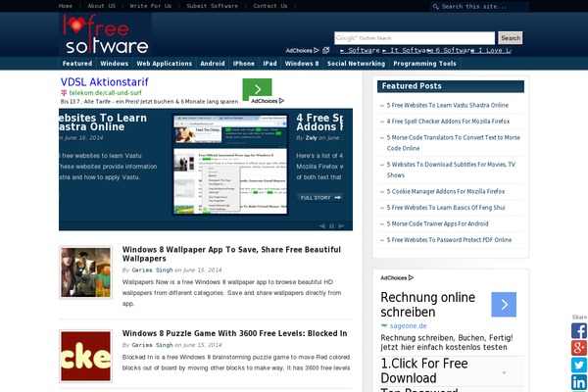Select the Windows category tab
588x392 pixels.
tap(115, 64)
